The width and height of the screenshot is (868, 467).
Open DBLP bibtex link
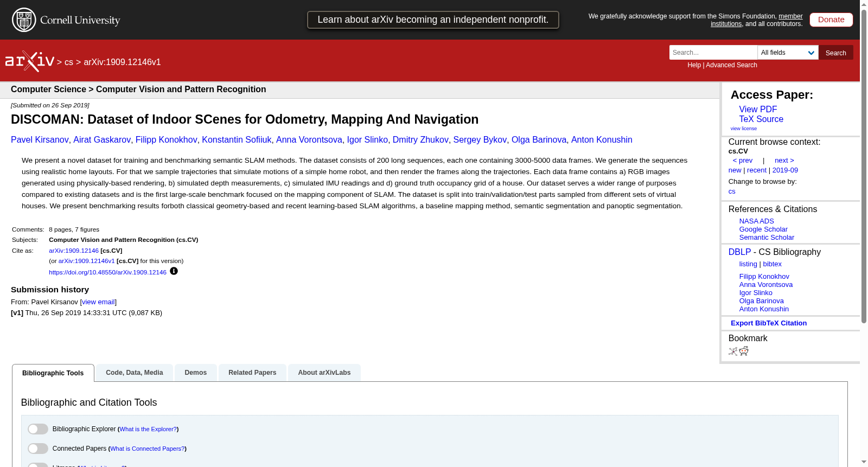point(773,264)
